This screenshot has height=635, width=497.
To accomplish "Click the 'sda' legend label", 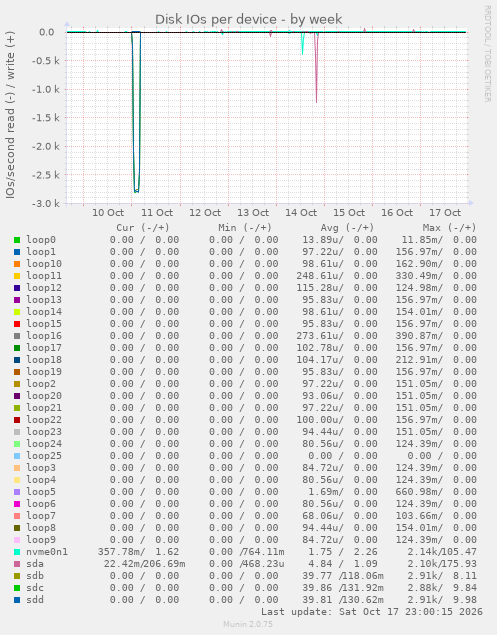I will tap(35, 564).
